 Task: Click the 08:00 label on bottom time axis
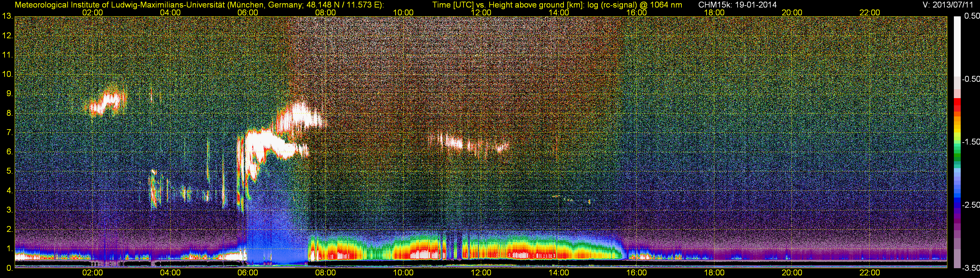tap(326, 273)
